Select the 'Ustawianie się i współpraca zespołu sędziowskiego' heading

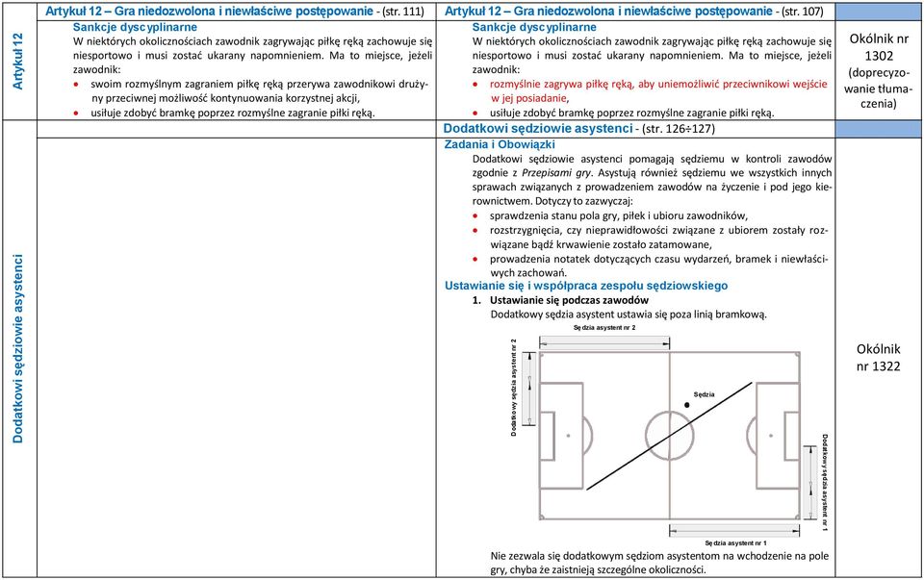(x=586, y=287)
